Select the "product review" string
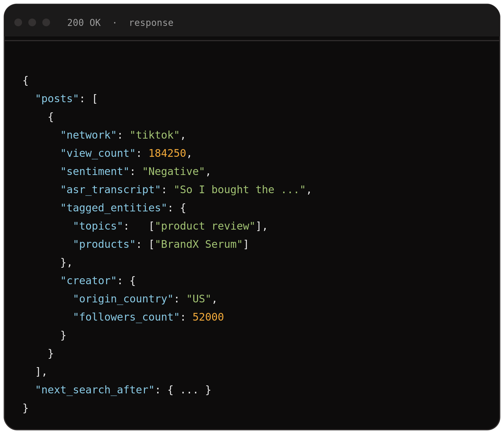Image resolution: width=504 pixels, height=434 pixels. tap(205, 226)
